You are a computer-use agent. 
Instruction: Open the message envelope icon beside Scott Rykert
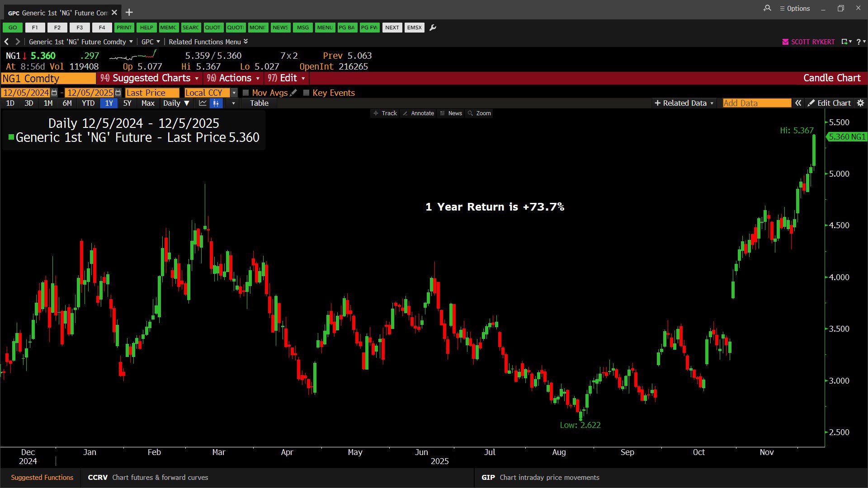point(785,42)
